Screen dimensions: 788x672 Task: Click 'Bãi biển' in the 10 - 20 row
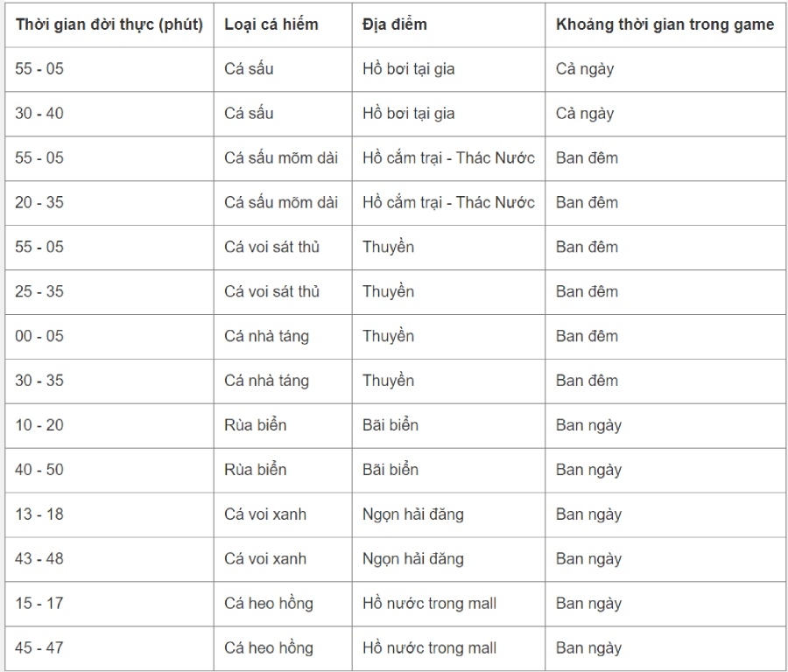coord(390,425)
